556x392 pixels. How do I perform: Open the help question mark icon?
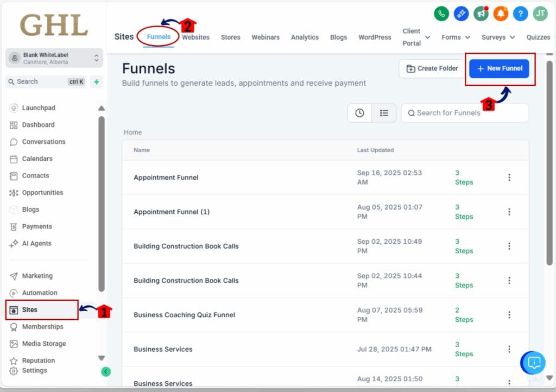[520, 14]
